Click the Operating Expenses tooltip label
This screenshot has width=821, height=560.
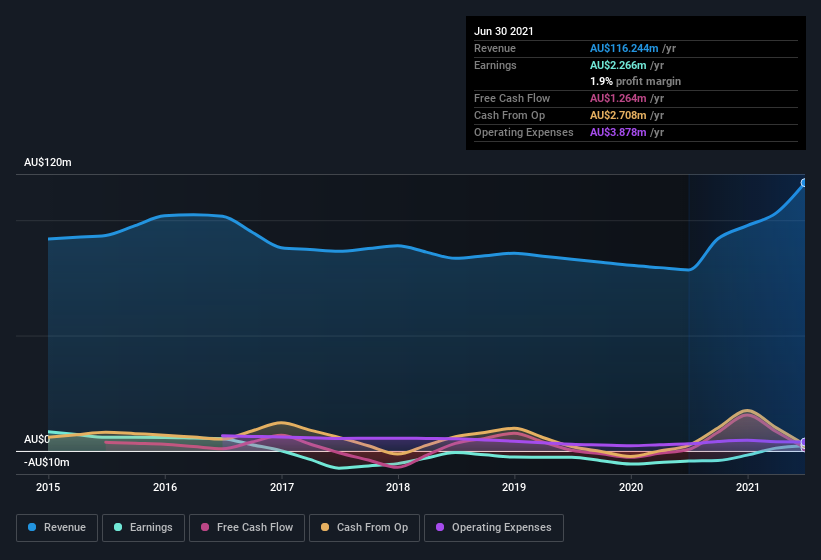tap(524, 132)
